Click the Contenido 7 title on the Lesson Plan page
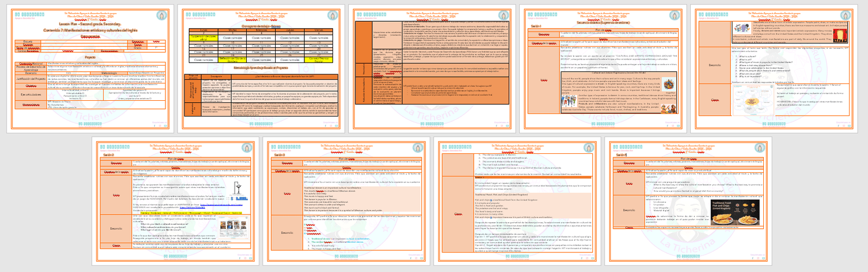 [91, 31]
